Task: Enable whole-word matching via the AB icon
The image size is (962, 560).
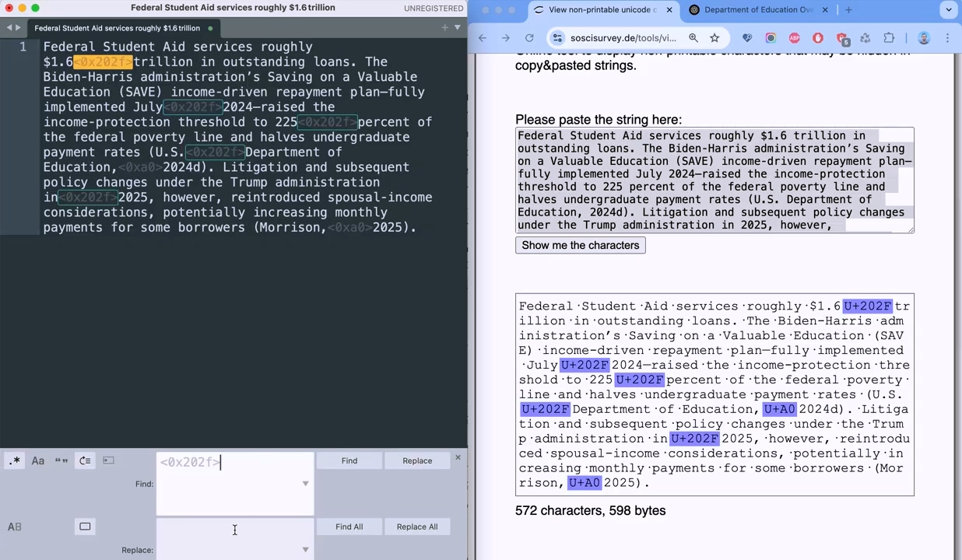Action: click(x=14, y=527)
